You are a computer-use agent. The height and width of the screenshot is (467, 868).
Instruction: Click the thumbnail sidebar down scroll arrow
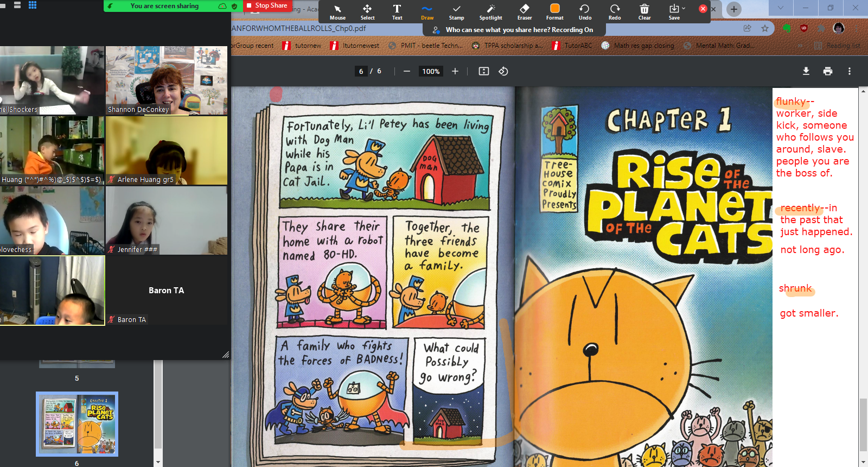coord(158,462)
